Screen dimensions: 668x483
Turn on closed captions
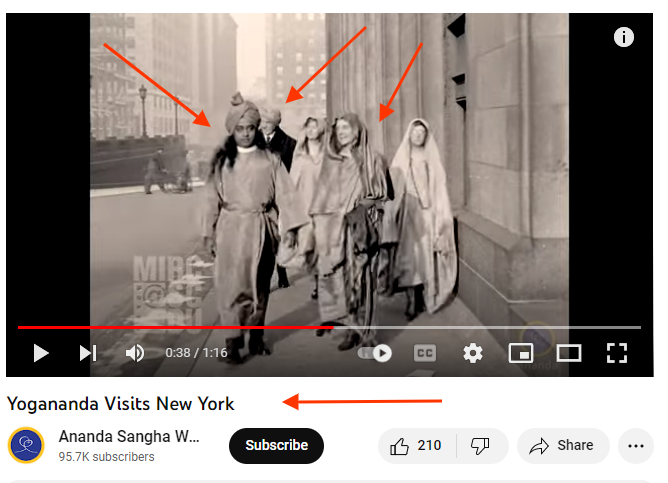coord(425,353)
